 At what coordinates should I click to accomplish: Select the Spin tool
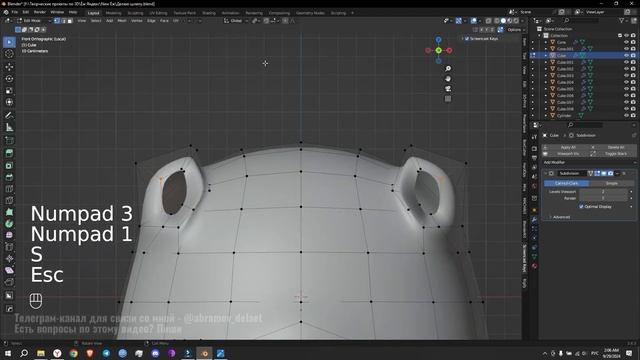pyautogui.click(x=9, y=224)
